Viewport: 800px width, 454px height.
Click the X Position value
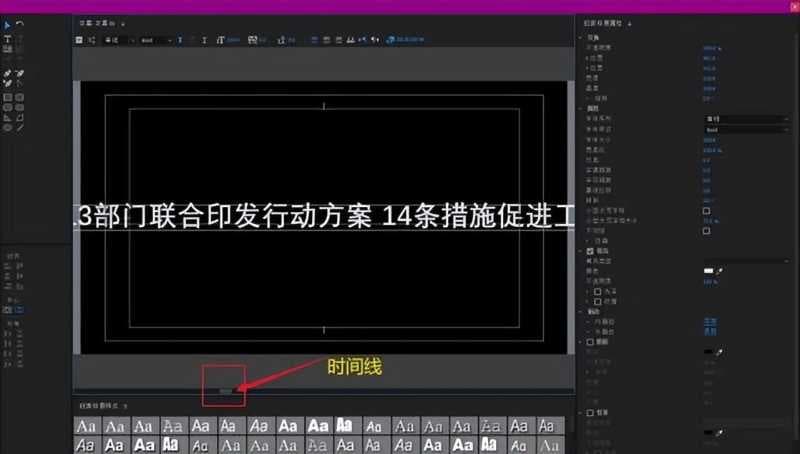tap(709, 58)
